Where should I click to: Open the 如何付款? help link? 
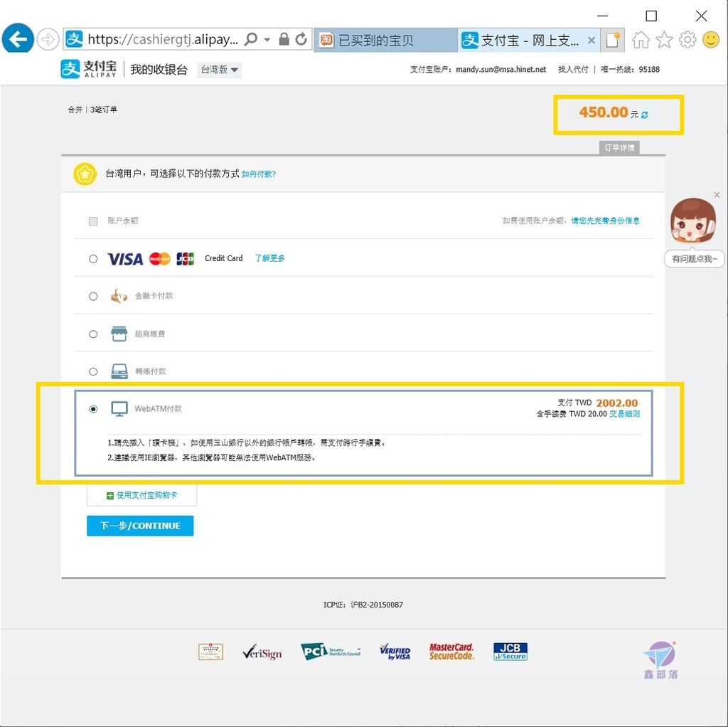coord(259,174)
